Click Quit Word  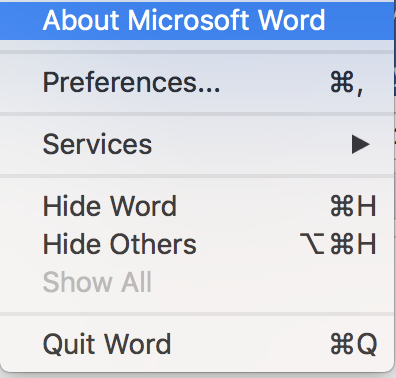pyautogui.click(x=197, y=344)
